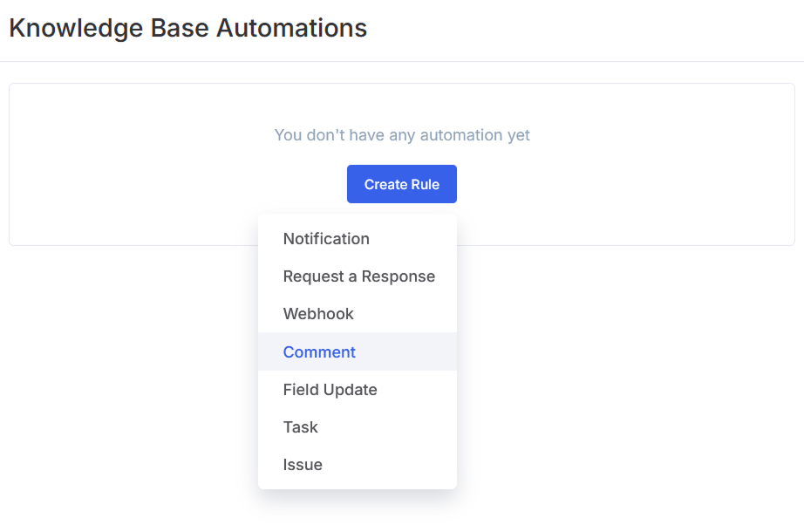This screenshot has height=532, width=804.
Task: Select the Webhook option
Action: [x=318, y=314]
